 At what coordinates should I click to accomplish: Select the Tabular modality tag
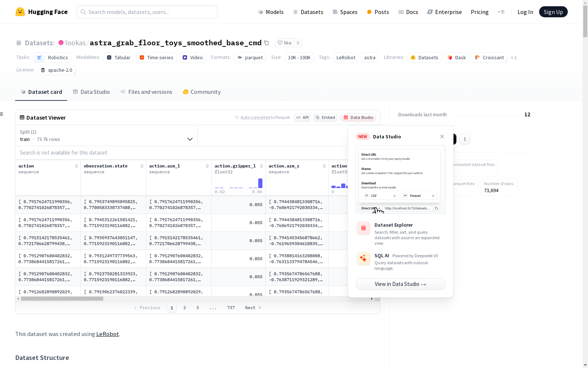coord(119,57)
